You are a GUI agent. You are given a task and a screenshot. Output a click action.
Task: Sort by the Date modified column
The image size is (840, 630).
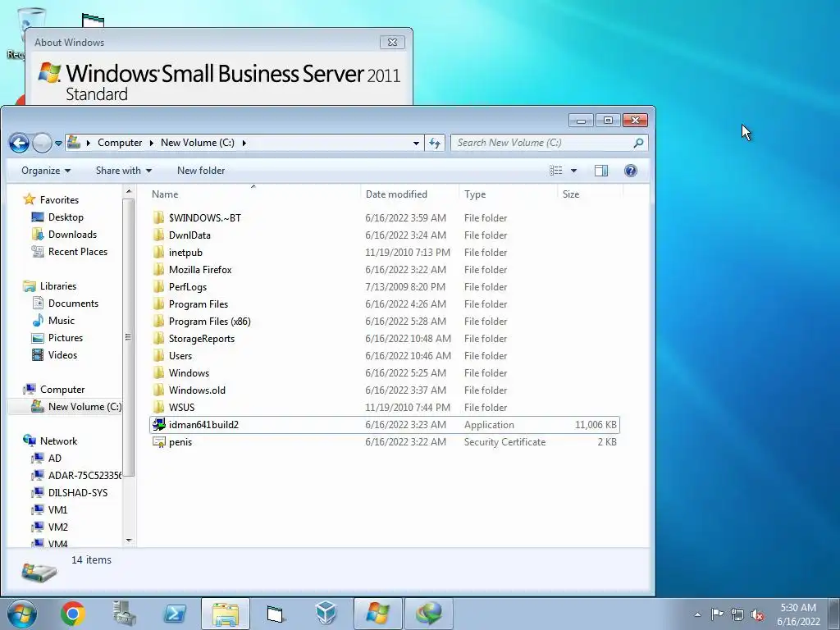(x=410, y=194)
